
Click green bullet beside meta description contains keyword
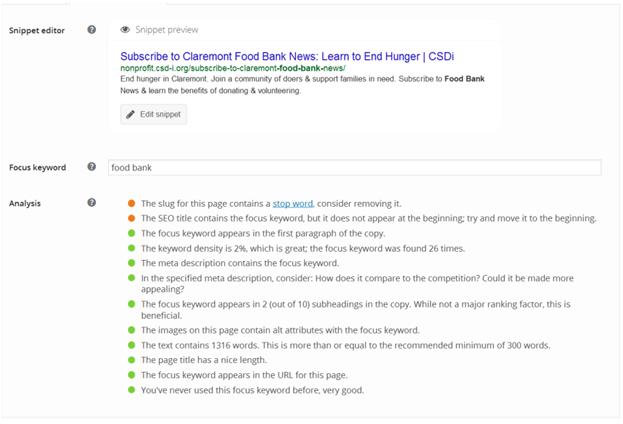(132, 263)
